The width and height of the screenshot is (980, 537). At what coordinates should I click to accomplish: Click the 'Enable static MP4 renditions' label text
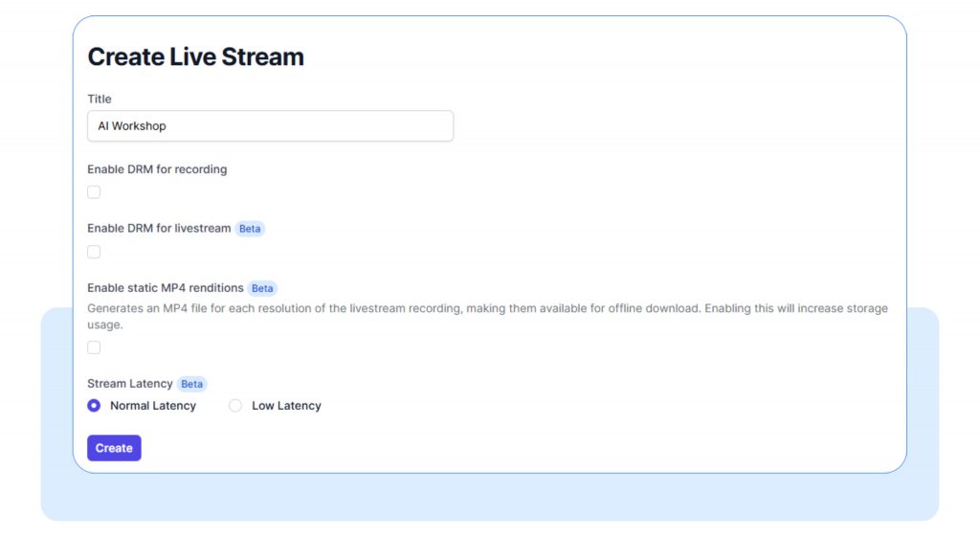point(166,288)
